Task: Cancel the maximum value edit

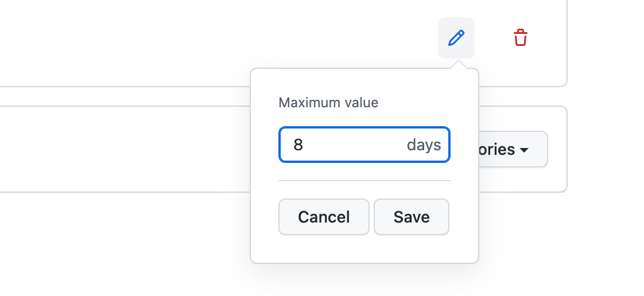Action: tap(324, 217)
